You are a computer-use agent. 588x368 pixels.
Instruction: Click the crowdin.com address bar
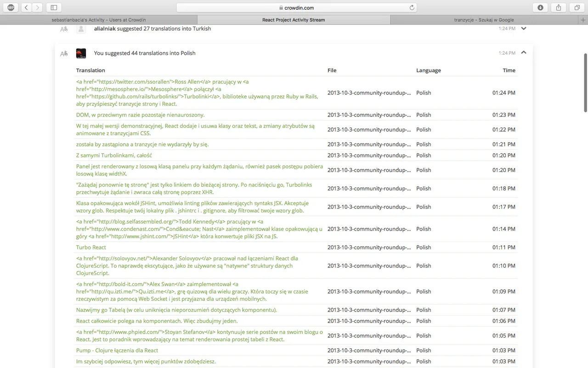point(297,7)
